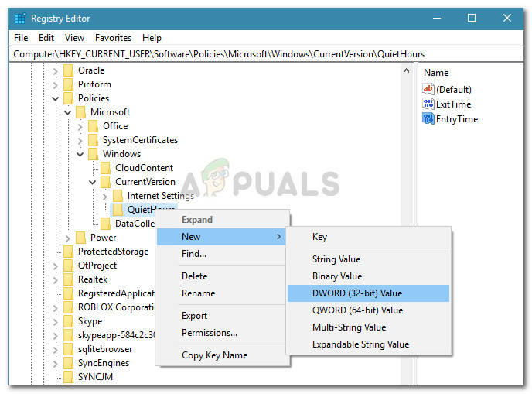Viewport: 532px width, 394px height.
Task: Select Permissions... in the context menu
Action: click(221, 333)
